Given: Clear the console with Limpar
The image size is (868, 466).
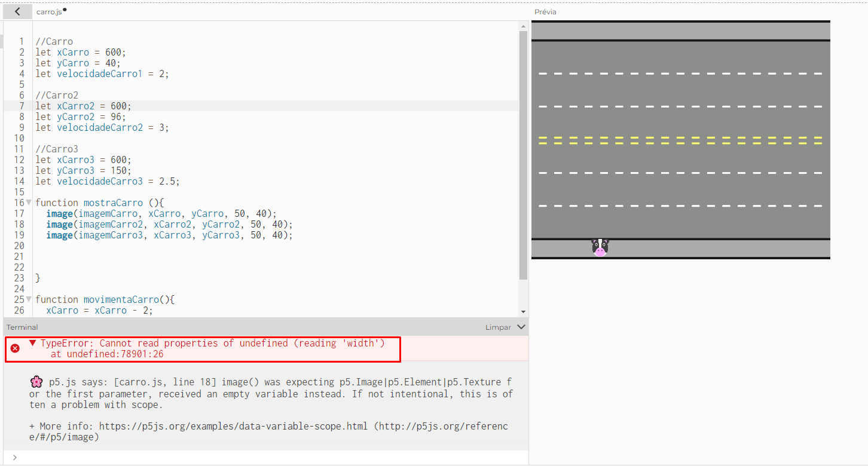Looking at the screenshot, I should tap(498, 327).
